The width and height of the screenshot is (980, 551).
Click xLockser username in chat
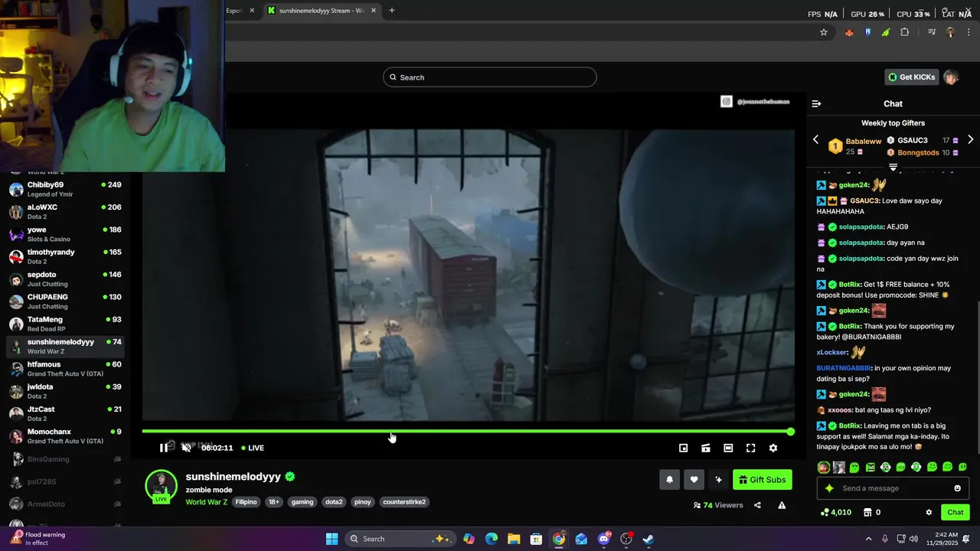[831, 353]
